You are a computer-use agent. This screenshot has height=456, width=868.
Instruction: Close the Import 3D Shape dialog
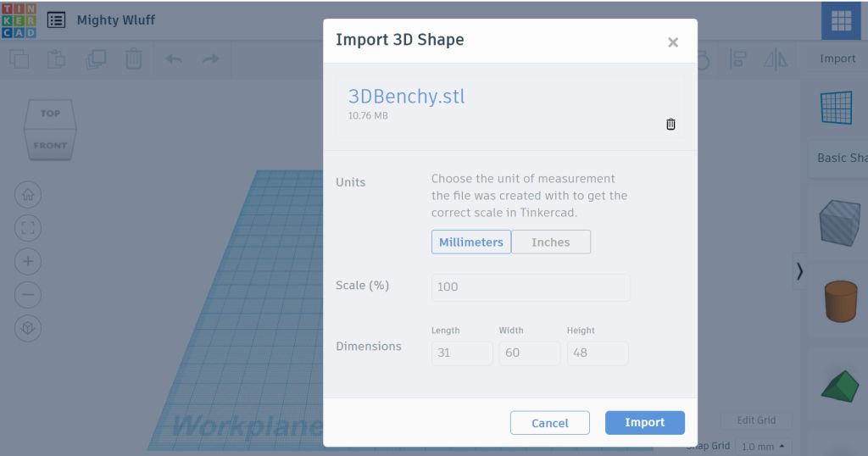673,42
